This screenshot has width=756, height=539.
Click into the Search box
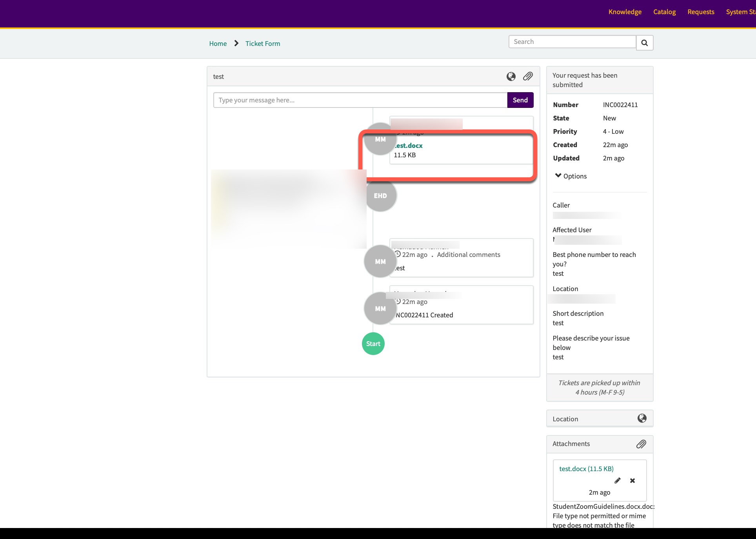(572, 42)
